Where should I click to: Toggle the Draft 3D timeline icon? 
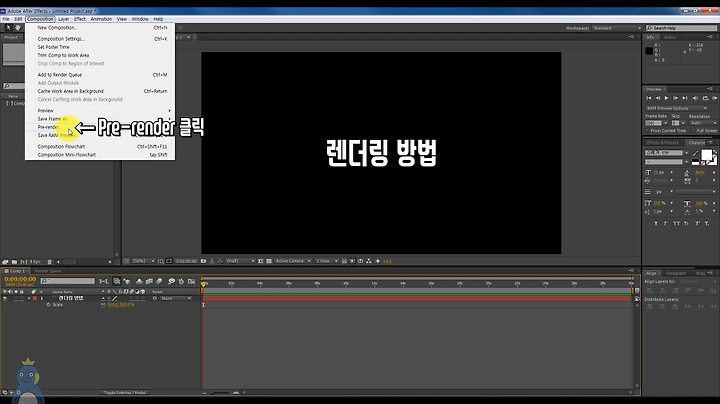point(127,281)
